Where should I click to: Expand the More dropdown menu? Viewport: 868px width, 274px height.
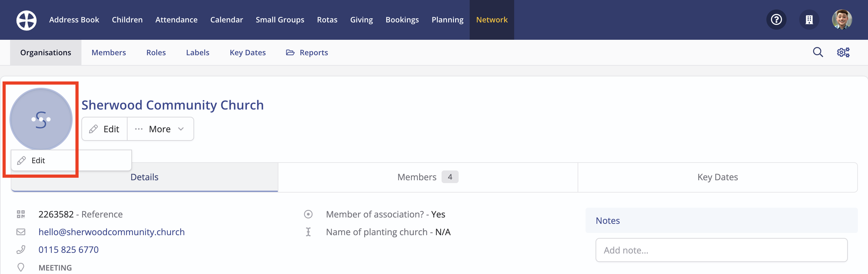click(160, 129)
